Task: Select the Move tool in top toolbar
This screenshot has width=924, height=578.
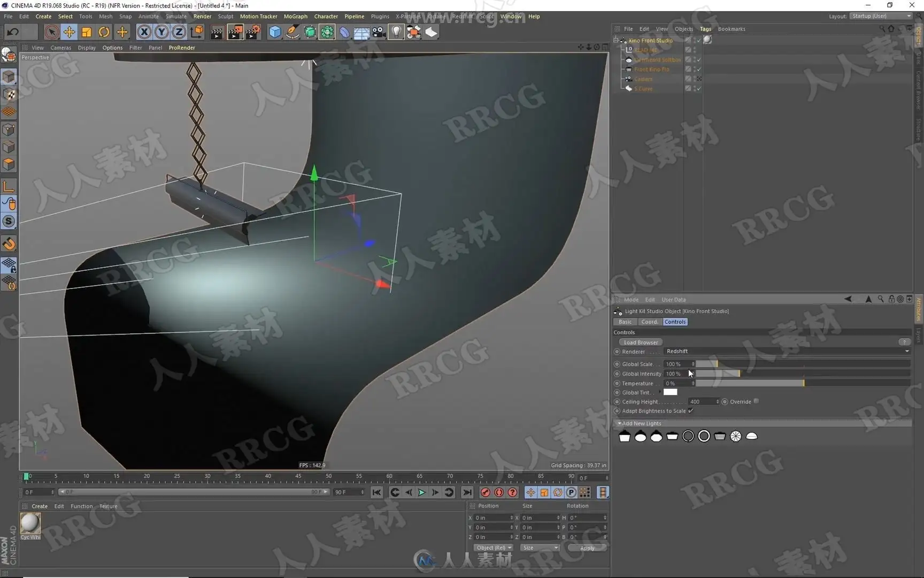Action: click(69, 32)
